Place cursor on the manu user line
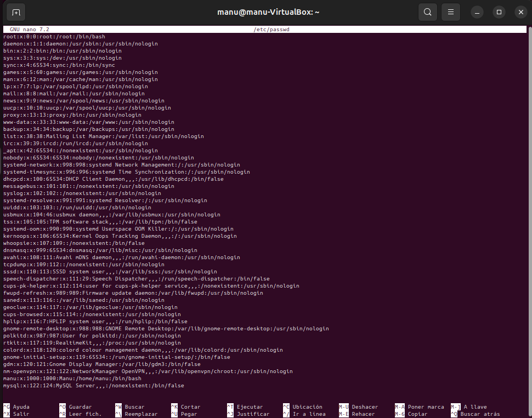Screen dimensions: 532x418 72,379
